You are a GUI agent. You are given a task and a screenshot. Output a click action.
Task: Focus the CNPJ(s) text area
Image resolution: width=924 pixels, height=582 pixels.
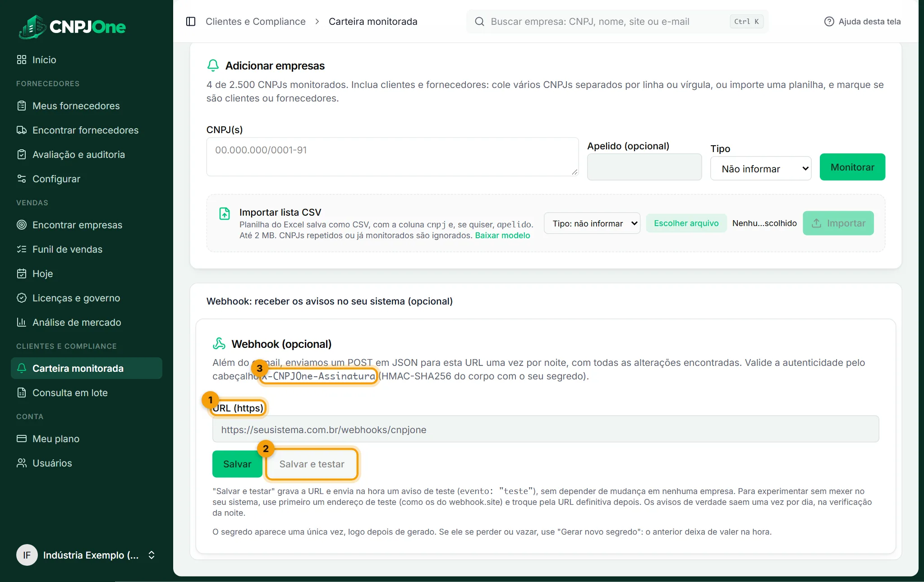392,157
